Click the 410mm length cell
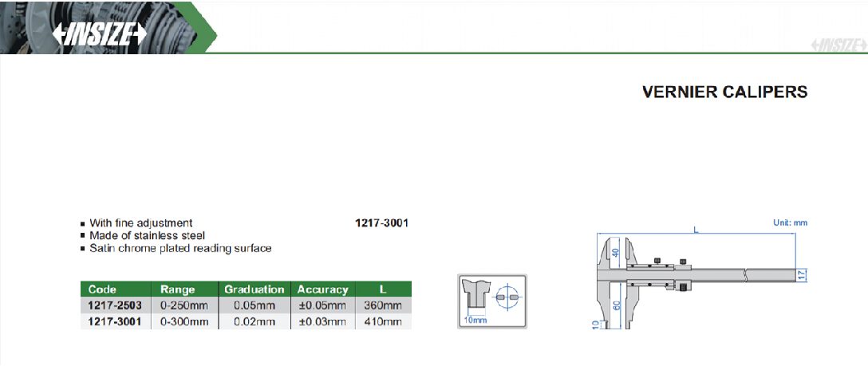This screenshot has width=868, height=366. [383, 321]
